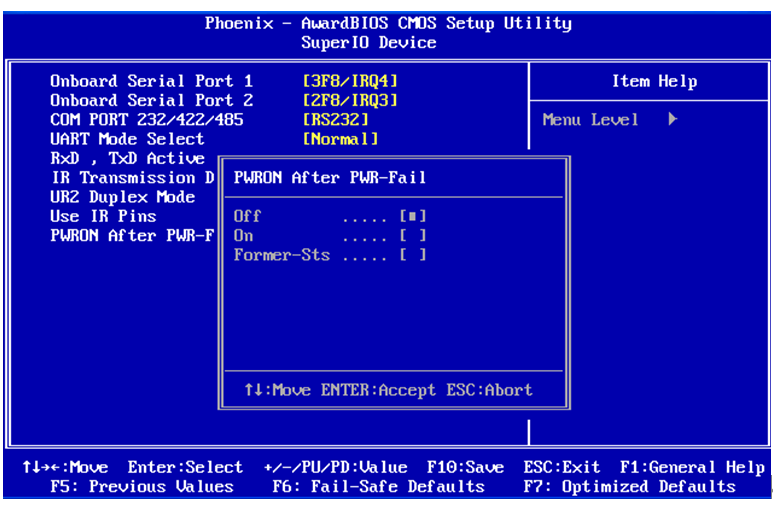Viewport: 773px width, 505px height.
Task: Choose the Former-Sts radio option
Action: point(412,255)
